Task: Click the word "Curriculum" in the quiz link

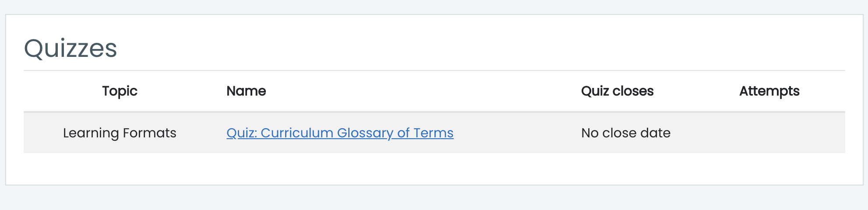Action: [297, 133]
